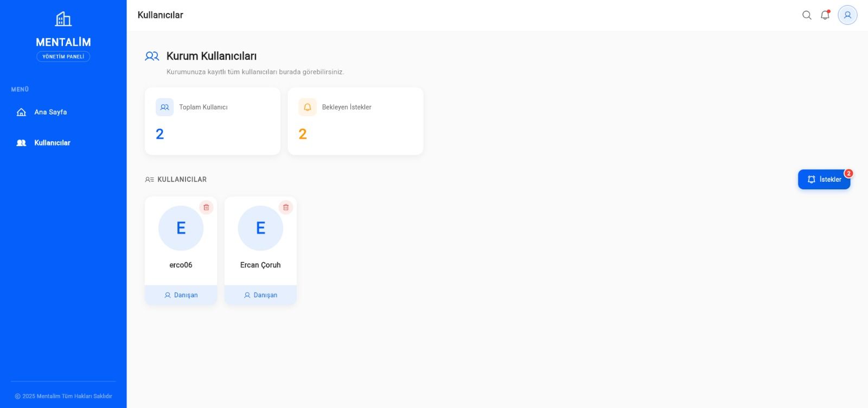Open the notifications bell icon
The image size is (868, 408).
click(x=825, y=15)
